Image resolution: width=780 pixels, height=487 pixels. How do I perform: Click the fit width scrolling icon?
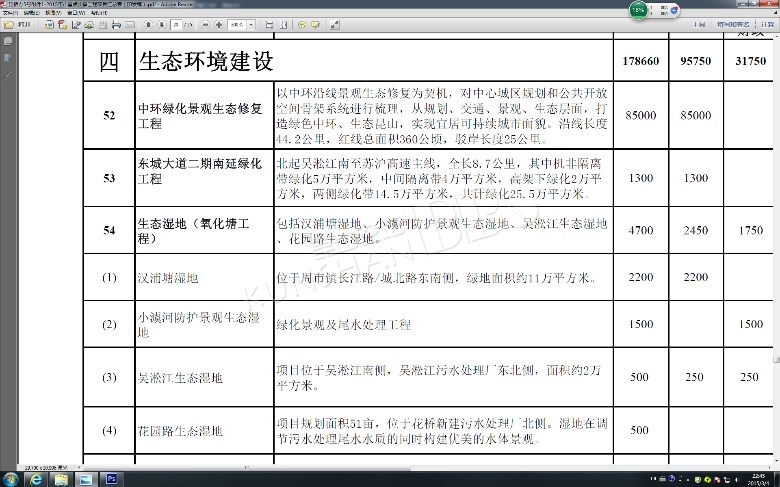click(269, 24)
